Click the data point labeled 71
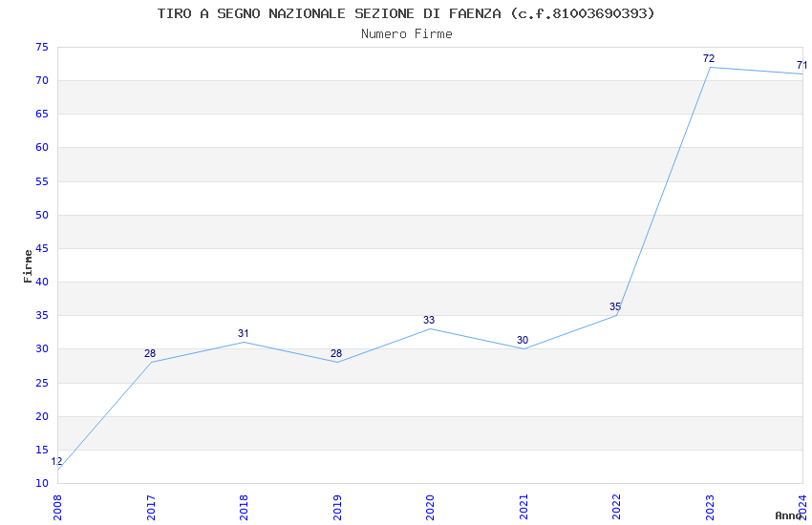Image resolution: width=812 pixels, height=525 pixels. pos(801,74)
